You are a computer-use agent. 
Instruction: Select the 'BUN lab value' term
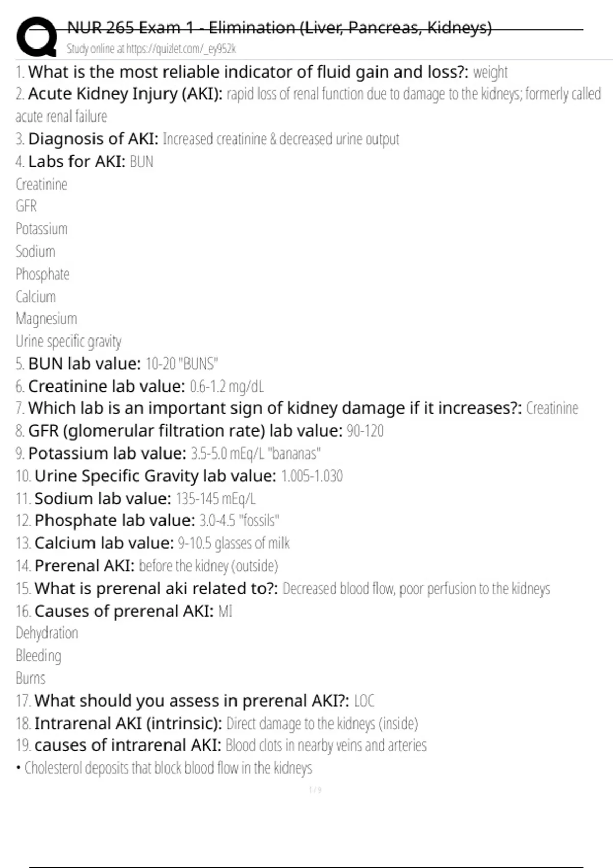point(84,364)
